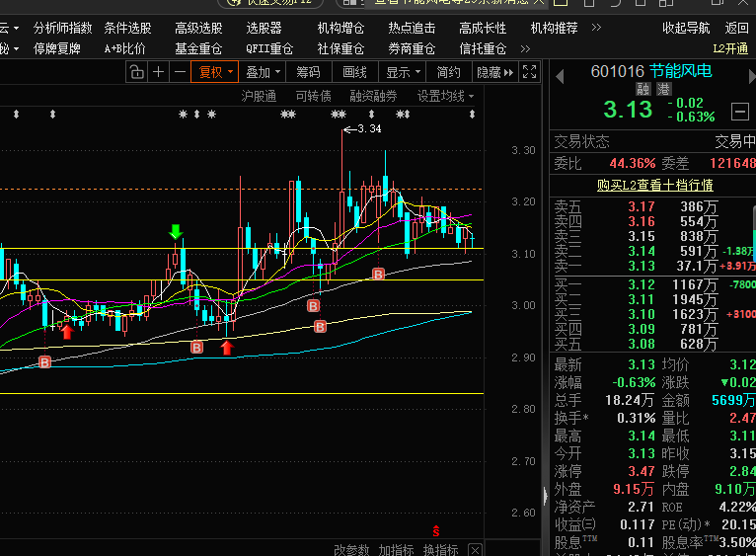756x556 pixels.
Task: Click 返回 back button
Action: point(736,28)
